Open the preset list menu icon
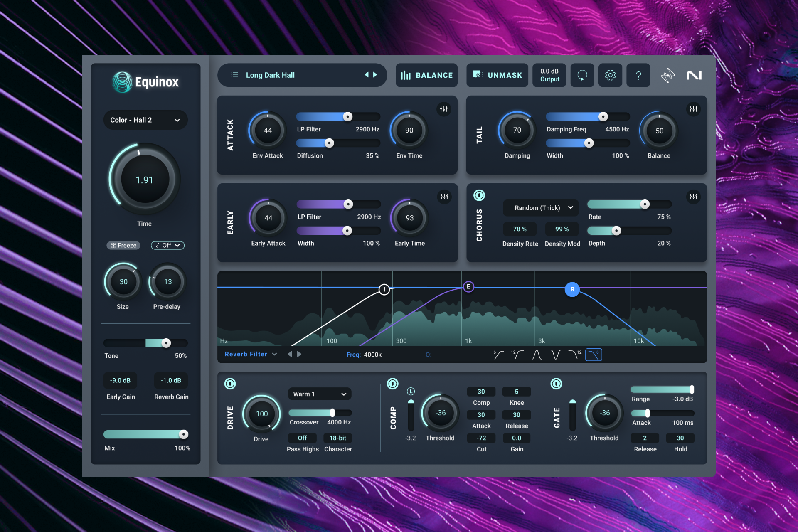Viewport: 798px width, 532px height. (235, 75)
